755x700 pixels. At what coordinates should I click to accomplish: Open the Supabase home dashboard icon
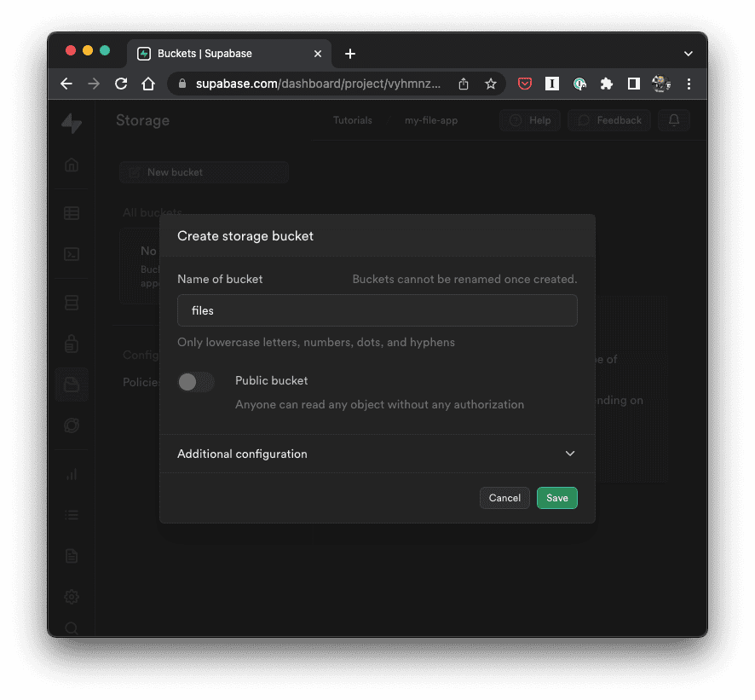pyautogui.click(x=71, y=165)
